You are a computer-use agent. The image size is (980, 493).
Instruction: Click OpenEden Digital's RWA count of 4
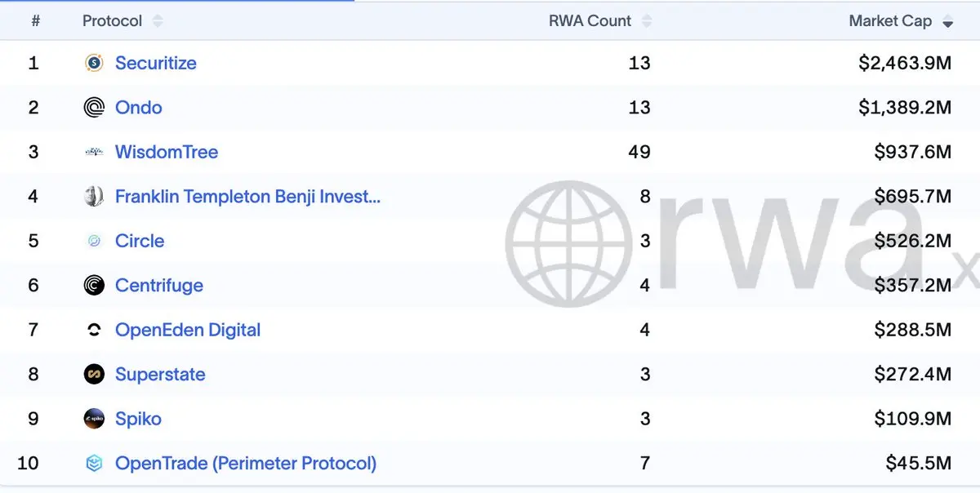click(x=645, y=330)
